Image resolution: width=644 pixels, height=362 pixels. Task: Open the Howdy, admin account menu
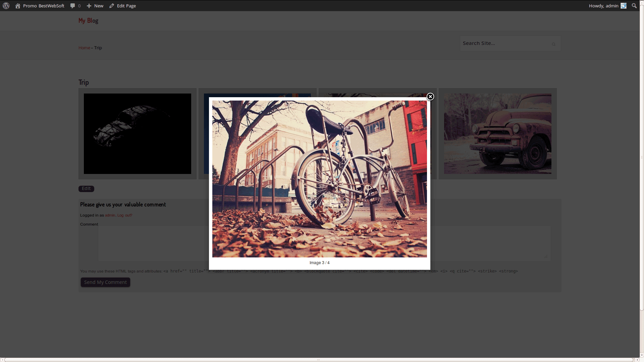(x=607, y=6)
